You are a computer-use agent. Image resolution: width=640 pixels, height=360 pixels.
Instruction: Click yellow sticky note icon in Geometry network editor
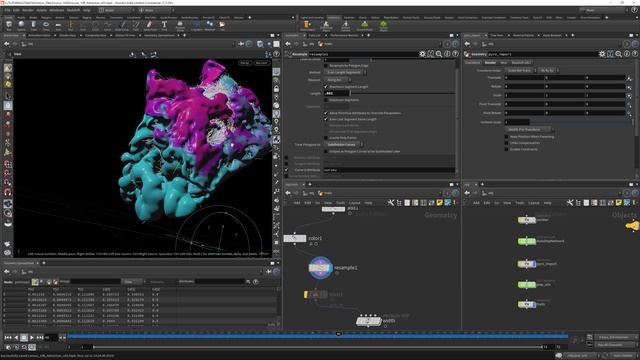coord(440,202)
